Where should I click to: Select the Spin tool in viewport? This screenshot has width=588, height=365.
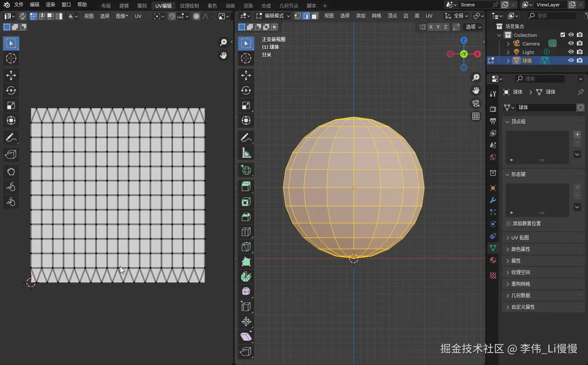246,277
